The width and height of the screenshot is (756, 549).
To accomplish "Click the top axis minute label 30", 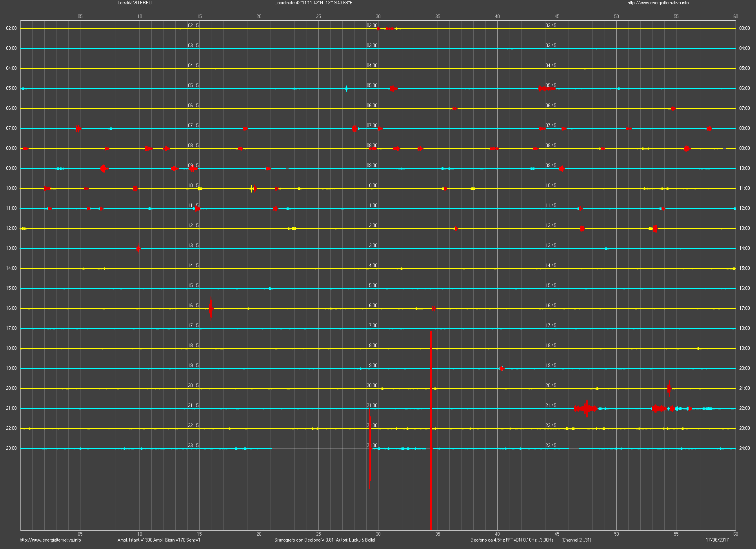I will (378, 16).
